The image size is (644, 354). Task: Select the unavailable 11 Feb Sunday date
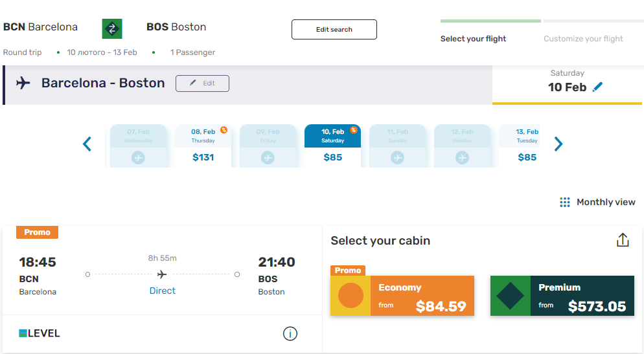[x=397, y=146]
